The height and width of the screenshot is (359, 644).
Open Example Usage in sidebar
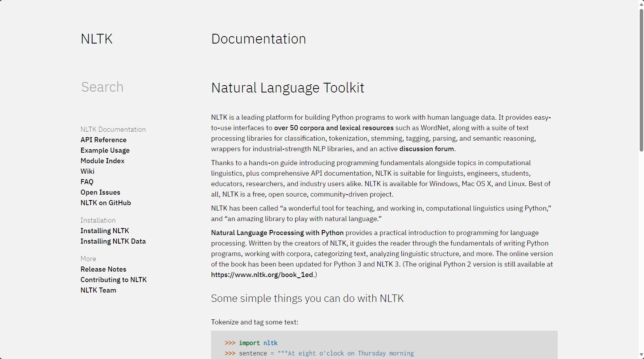105,150
